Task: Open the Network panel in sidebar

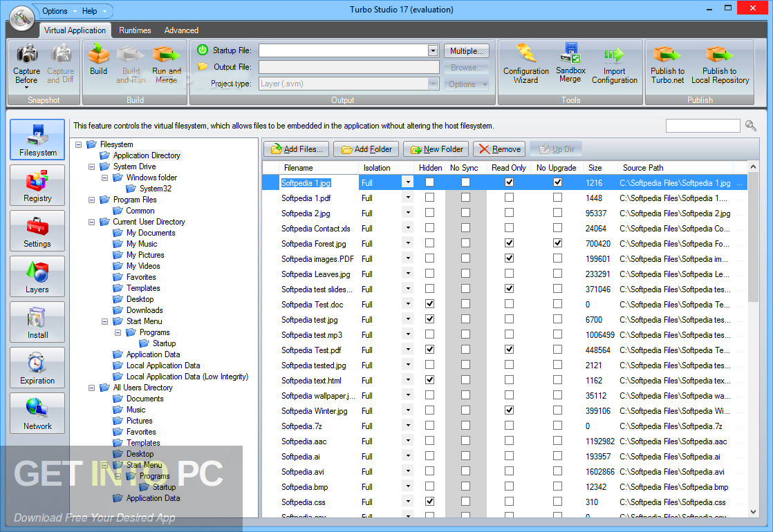Action: click(37, 412)
